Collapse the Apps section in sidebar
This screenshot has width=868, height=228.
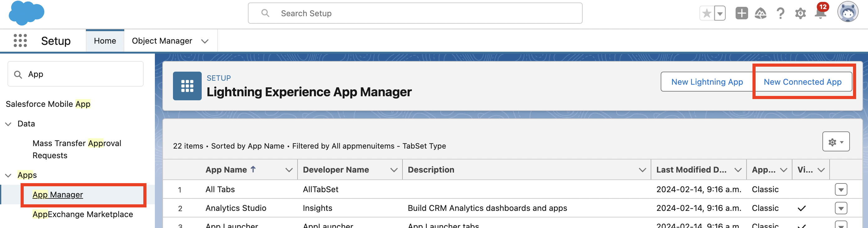click(8, 175)
